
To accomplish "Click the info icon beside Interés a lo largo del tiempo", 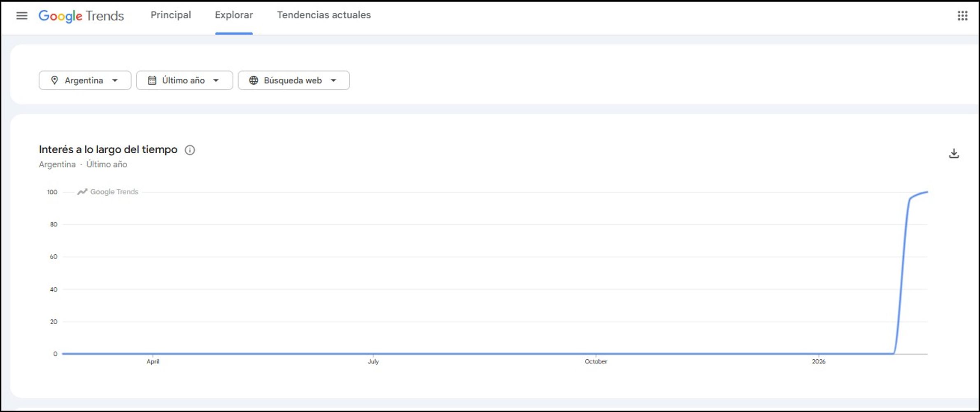I will pos(190,150).
